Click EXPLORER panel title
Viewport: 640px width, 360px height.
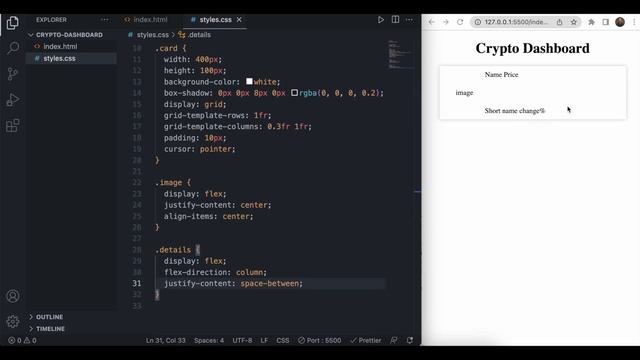(51, 20)
